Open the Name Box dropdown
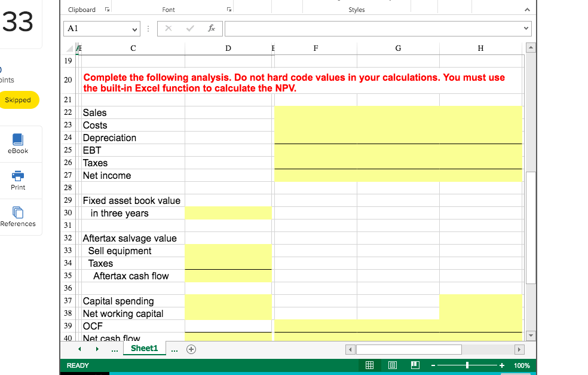 (134, 28)
